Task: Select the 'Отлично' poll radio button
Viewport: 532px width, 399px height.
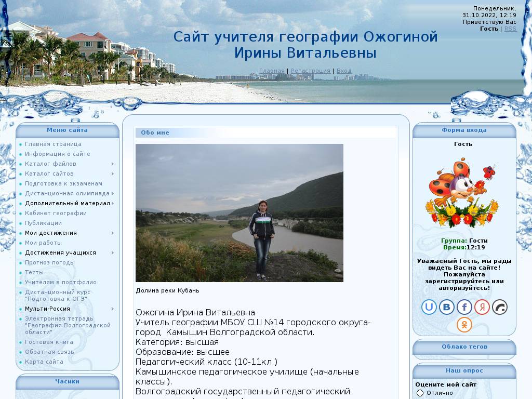Action: click(420, 393)
